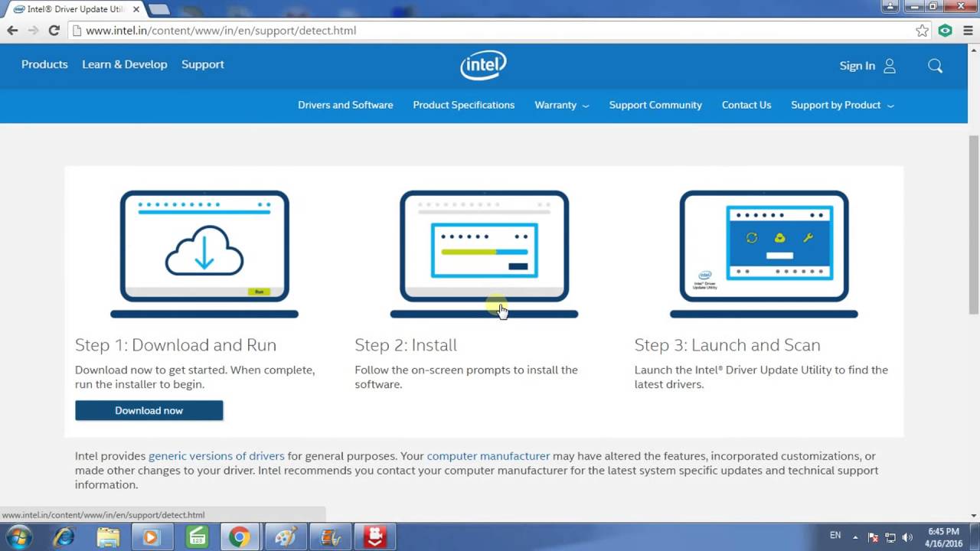The height and width of the screenshot is (551, 980).
Task: Click Download now button
Action: coord(149,410)
